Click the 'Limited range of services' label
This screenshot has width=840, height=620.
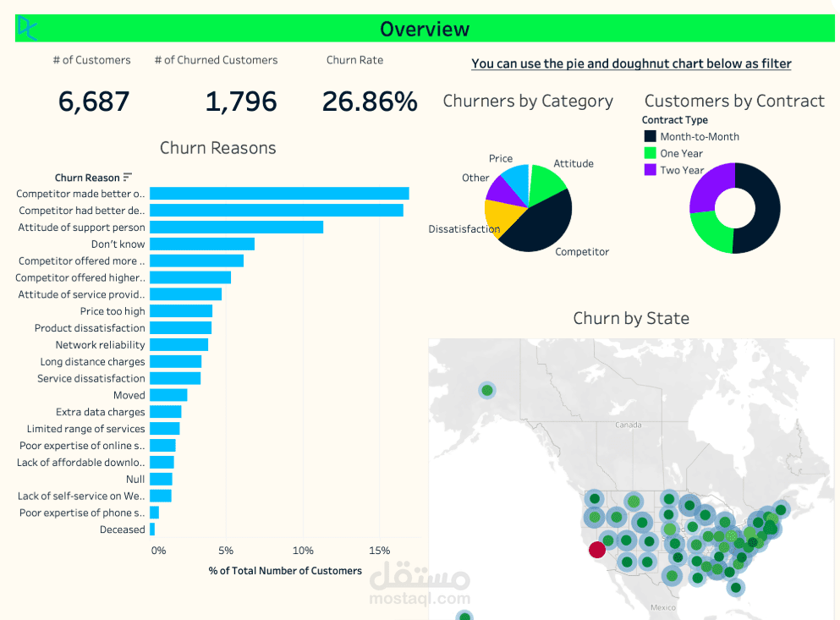coord(85,429)
